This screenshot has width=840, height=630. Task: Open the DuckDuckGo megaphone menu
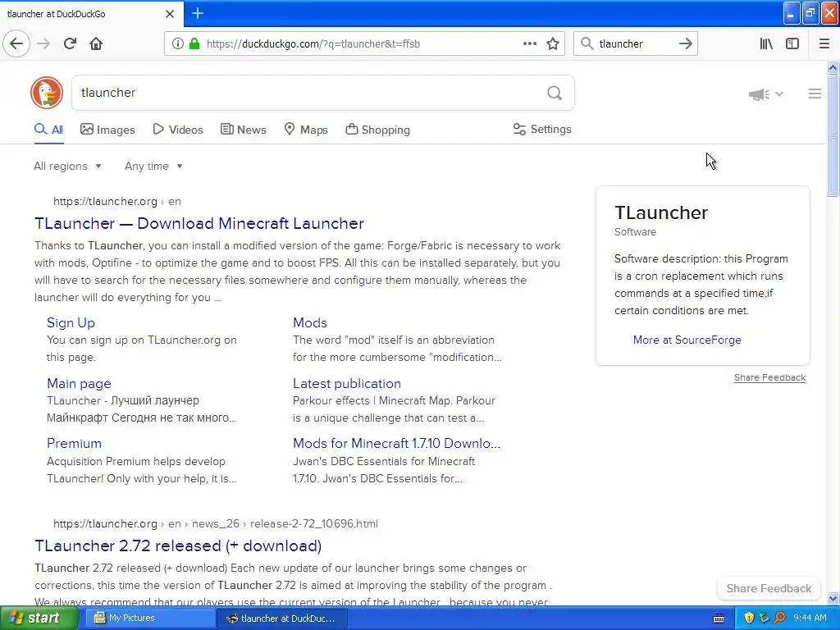click(x=766, y=94)
